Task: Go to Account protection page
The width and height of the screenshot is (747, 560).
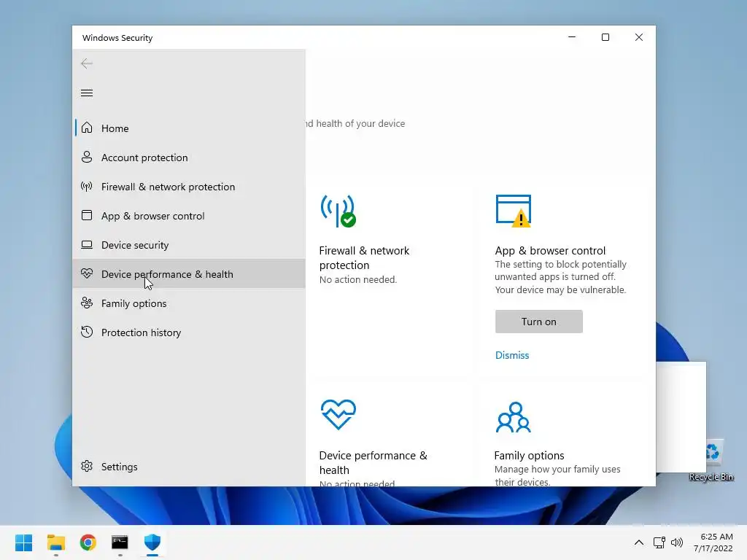Action: [189, 157]
